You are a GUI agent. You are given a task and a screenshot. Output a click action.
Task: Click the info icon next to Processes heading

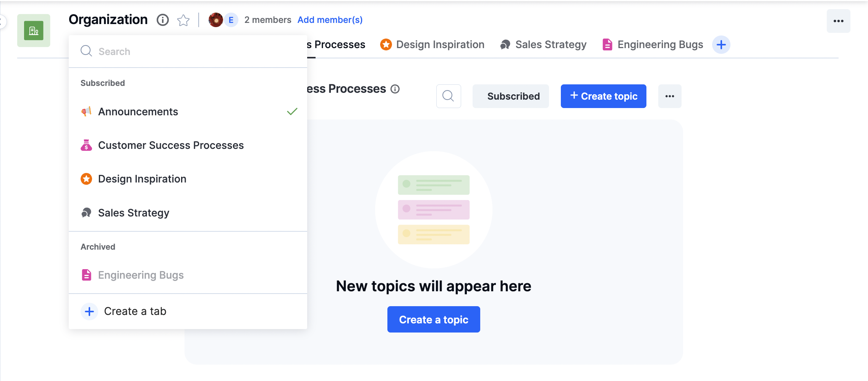tap(395, 89)
